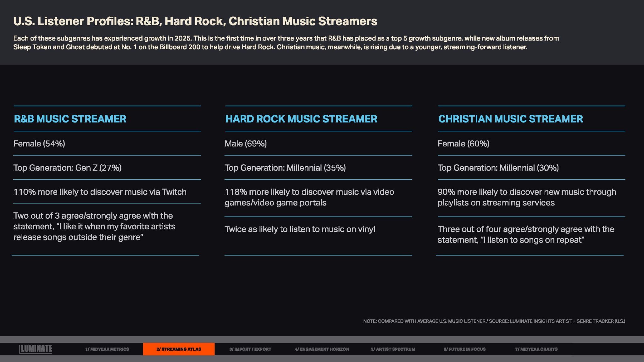Click the Hard Rock Music Streamer heading

tap(301, 119)
